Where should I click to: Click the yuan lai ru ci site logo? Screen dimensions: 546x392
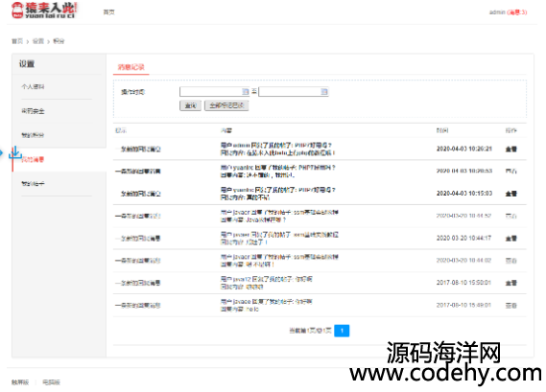coord(44,11)
